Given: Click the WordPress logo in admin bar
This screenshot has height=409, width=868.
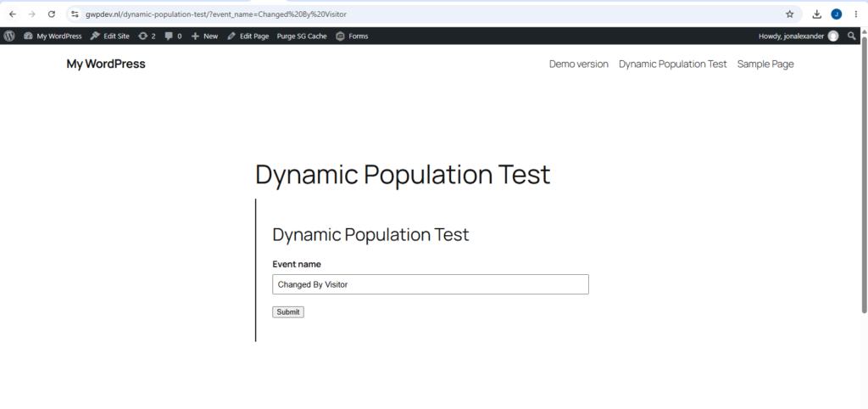Looking at the screenshot, I should pyautogui.click(x=9, y=36).
